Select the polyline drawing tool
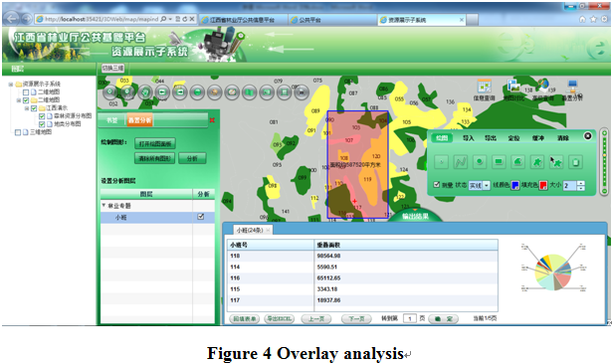612x364 pixels. (x=460, y=161)
